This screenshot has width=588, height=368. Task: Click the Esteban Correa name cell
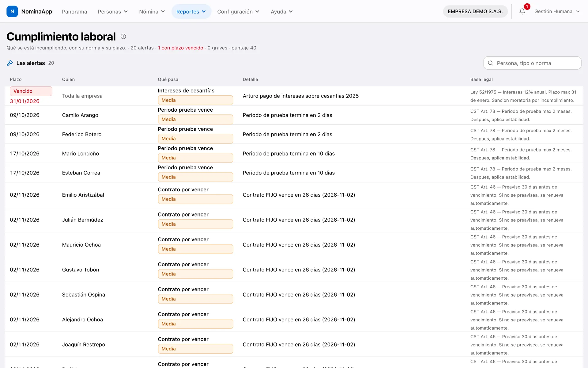point(81,173)
